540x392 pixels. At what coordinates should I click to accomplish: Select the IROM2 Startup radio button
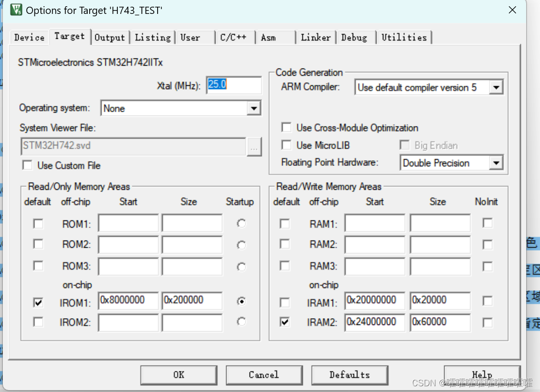pyautogui.click(x=241, y=322)
